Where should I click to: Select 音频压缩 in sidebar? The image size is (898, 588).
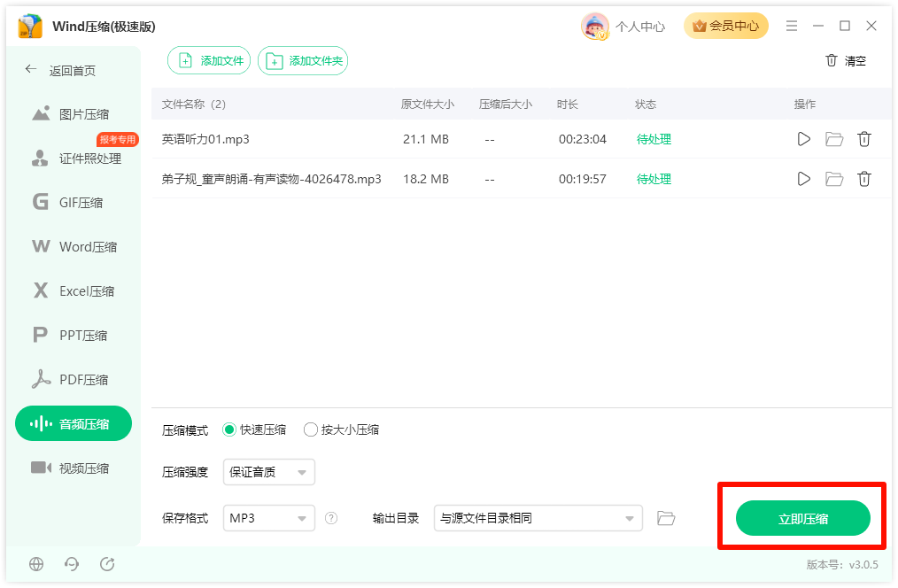click(74, 423)
